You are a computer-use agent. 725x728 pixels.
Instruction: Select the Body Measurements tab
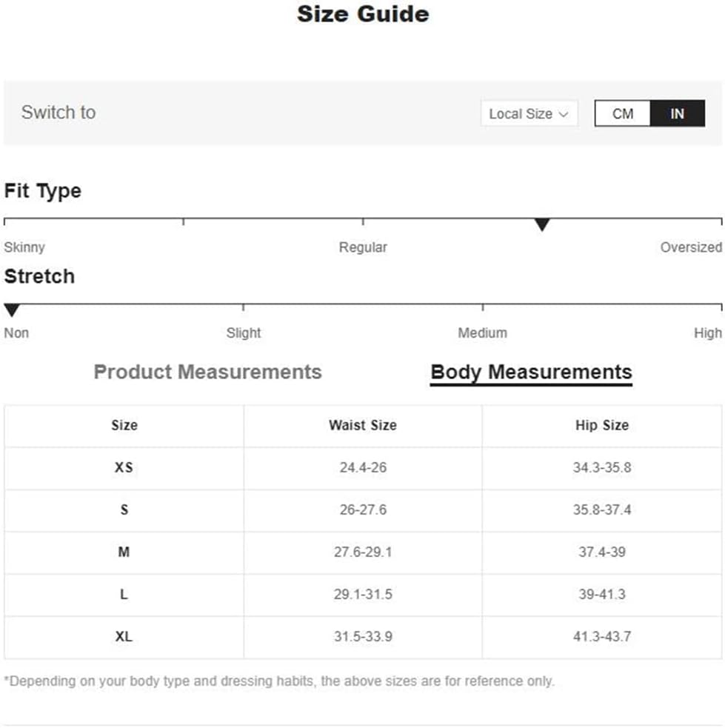(x=531, y=373)
